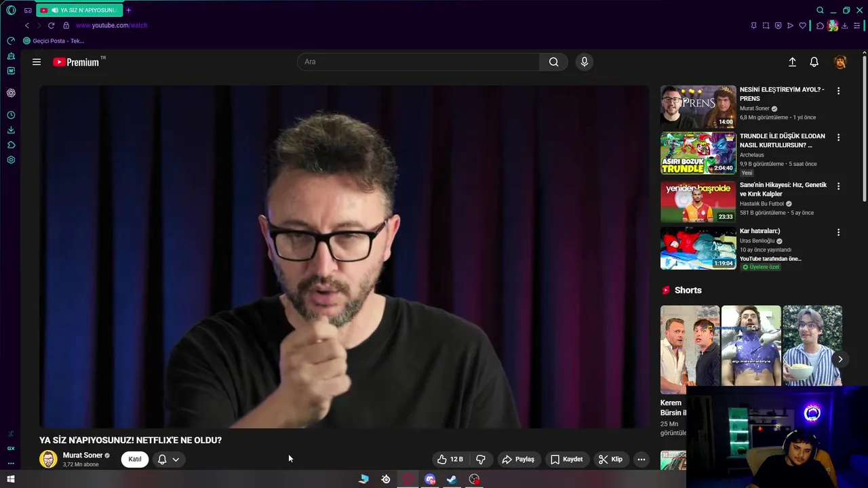868x488 pixels.
Task: Share the video via Paylaş button
Action: point(518,459)
